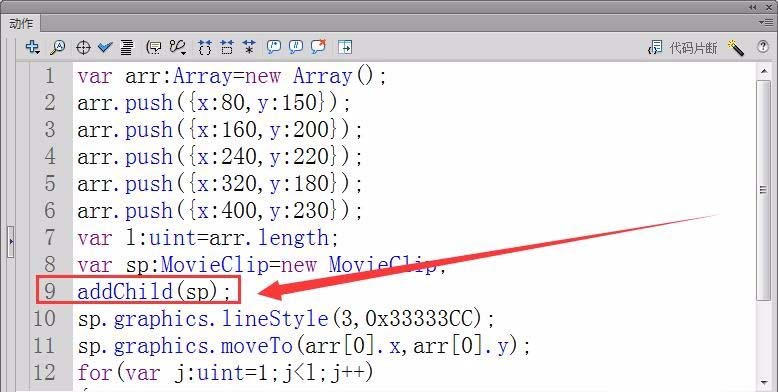This screenshot has width=778, height=392.
Task: Toggle the actions toolbox panel
Action: [345, 47]
